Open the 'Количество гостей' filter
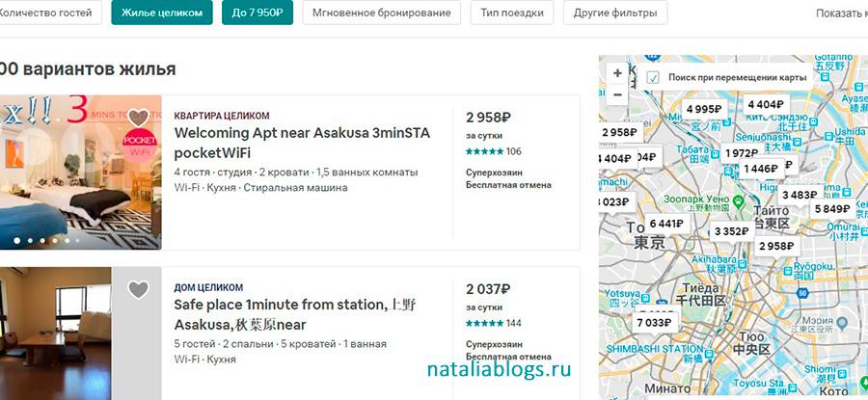This screenshot has height=400, width=868. (50, 13)
